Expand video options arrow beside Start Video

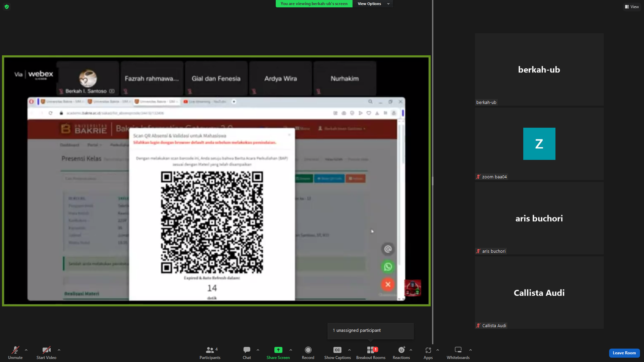click(x=59, y=350)
